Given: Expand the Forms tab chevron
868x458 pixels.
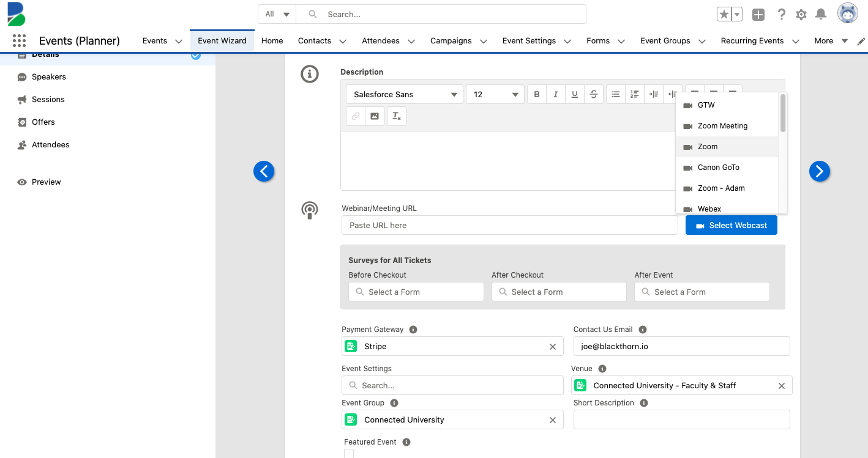Looking at the screenshot, I should point(621,42).
